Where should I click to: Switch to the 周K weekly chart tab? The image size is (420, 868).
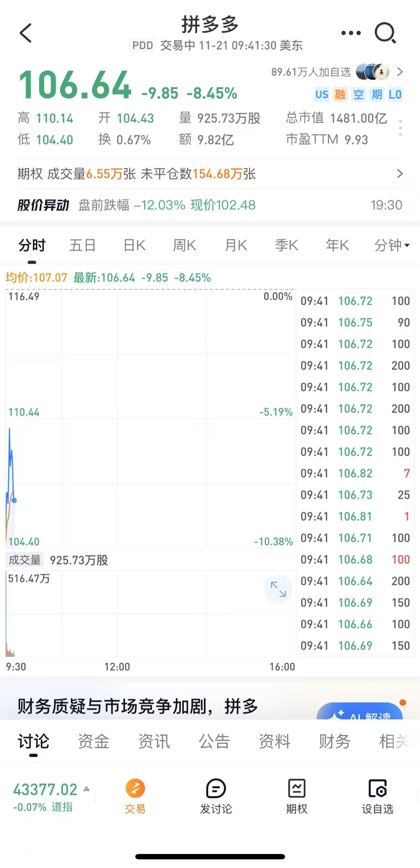tap(185, 245)
